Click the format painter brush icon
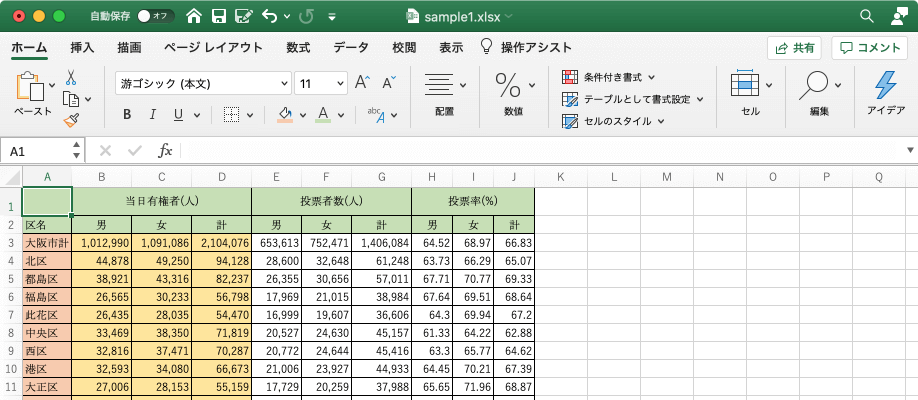 coord(71,120)
